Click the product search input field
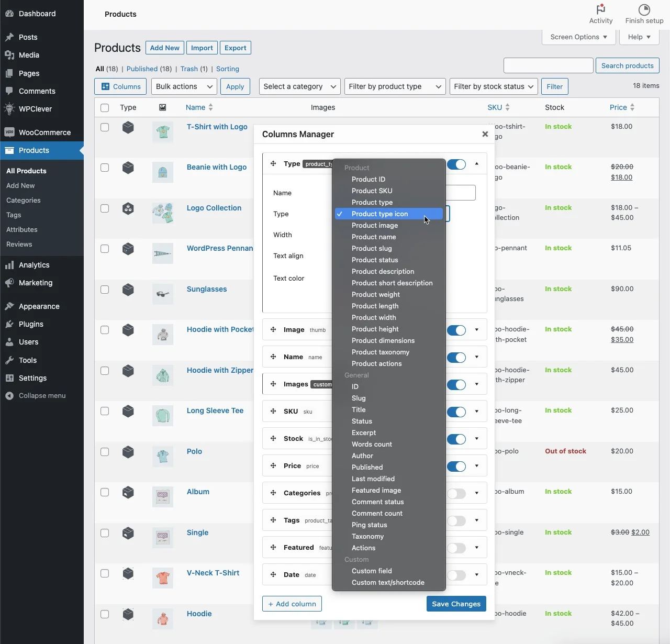This screenshot has height=644, width=670. click(x=548, y=65)
